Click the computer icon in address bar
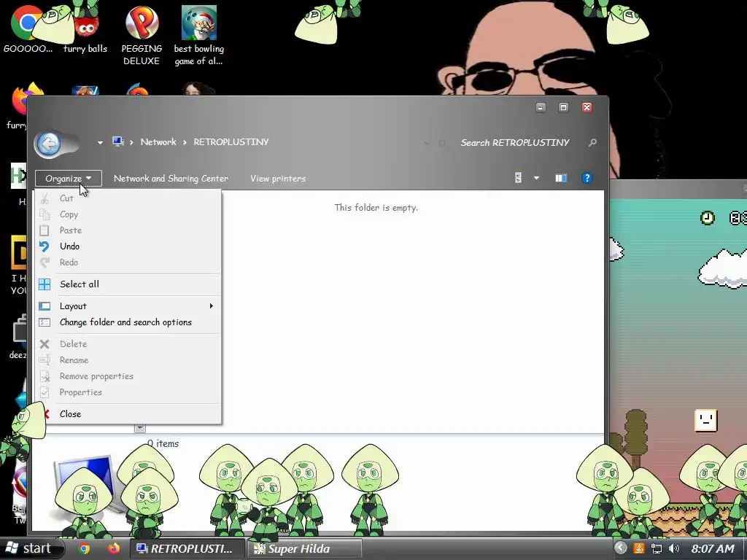 point(117,142)
